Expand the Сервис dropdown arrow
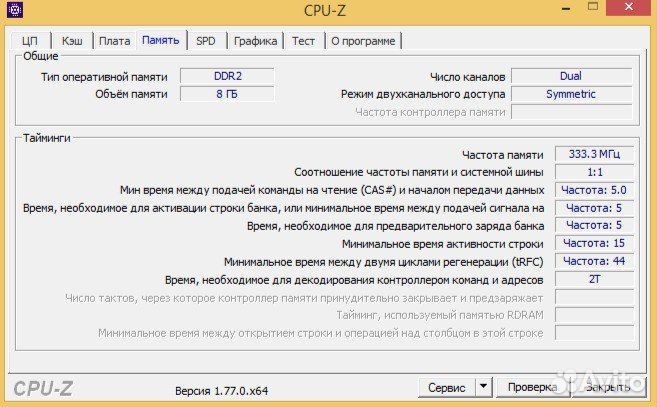The image size is (657, 407). pyautogui.click(x=484, y=388)
